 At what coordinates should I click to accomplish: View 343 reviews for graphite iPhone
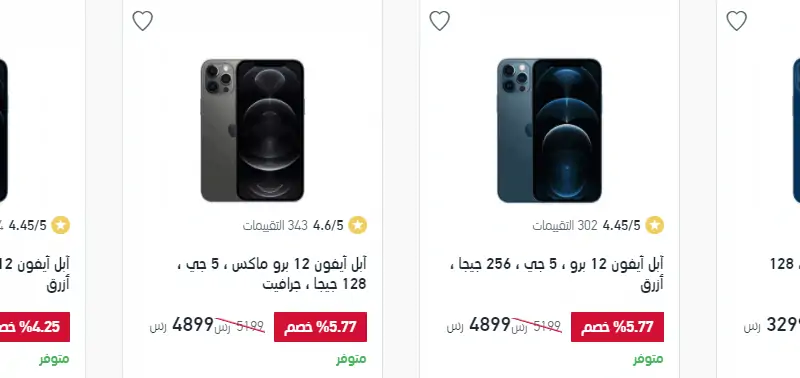(275, 225)
